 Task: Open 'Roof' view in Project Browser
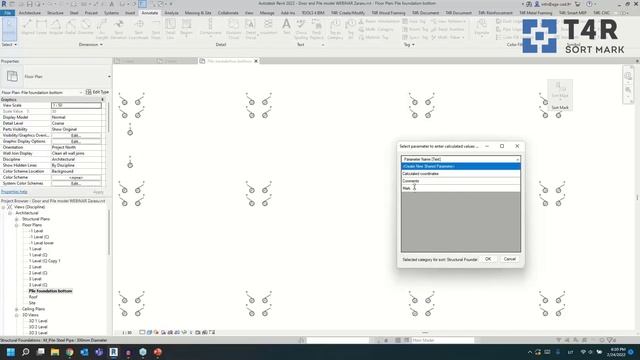tap(33, 297)
